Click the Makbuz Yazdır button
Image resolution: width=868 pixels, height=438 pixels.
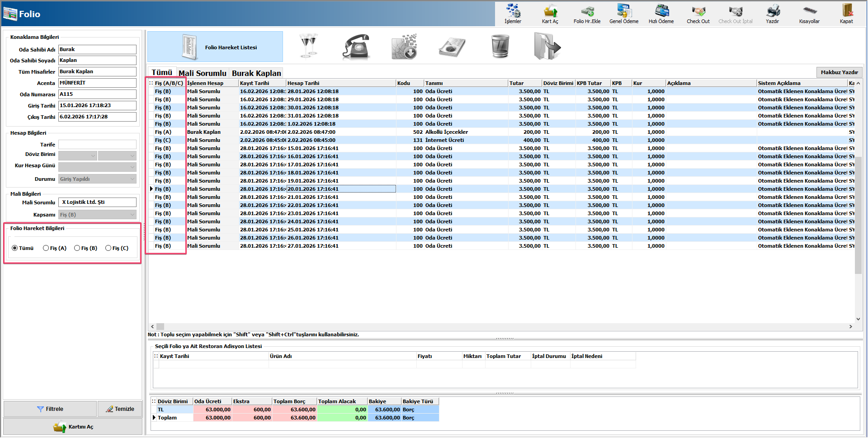pos(839,72)
